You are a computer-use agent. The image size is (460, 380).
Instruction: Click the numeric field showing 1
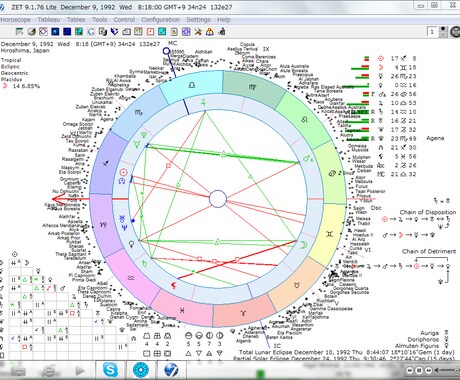pyautogui.click(x=432, y=32)
